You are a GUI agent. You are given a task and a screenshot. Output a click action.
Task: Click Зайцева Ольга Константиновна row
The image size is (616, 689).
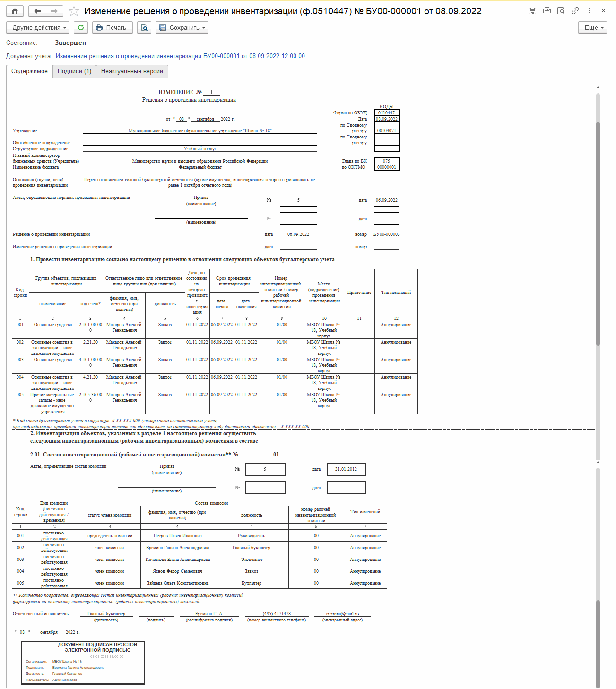[200, 583]
